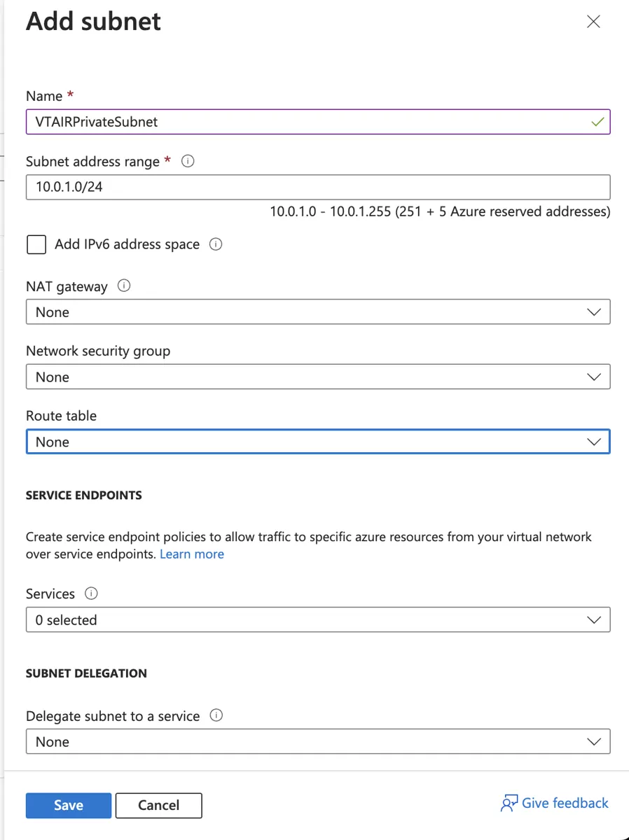
Task: Open the NAT gateway dropdown
Action: click(x=594, y=311)
